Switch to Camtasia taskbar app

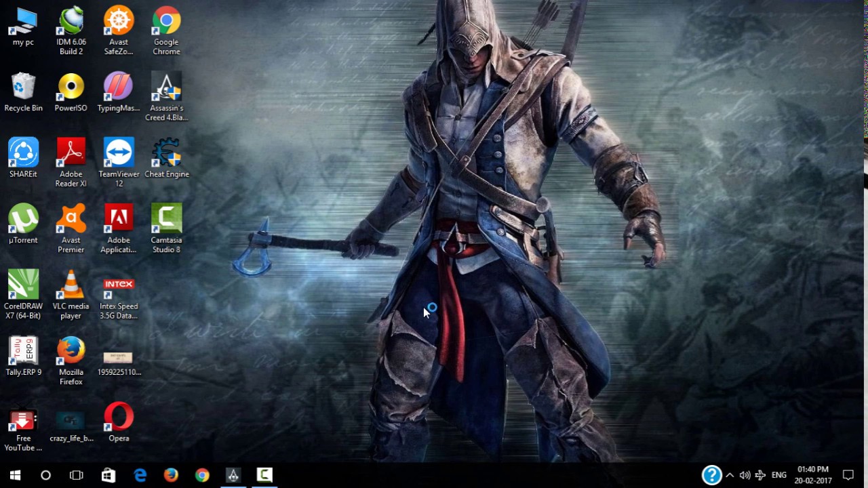[264, 475]
